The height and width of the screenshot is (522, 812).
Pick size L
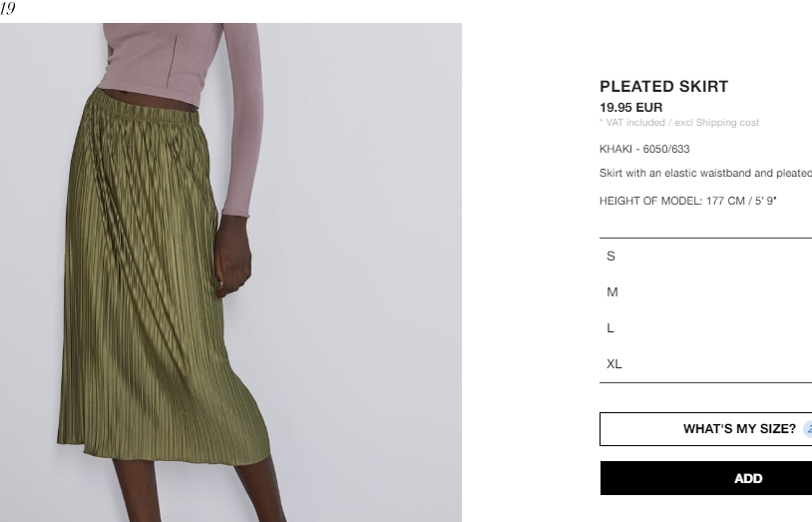point(706,328)
